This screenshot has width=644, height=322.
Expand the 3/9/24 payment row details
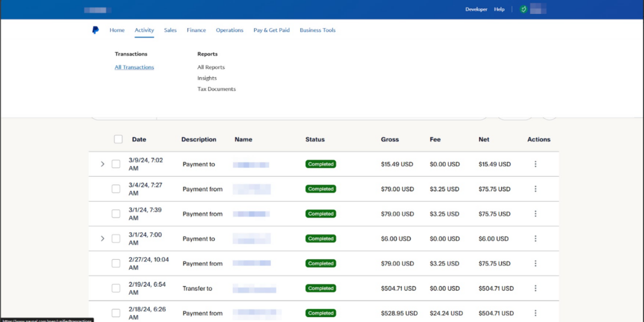103,164
